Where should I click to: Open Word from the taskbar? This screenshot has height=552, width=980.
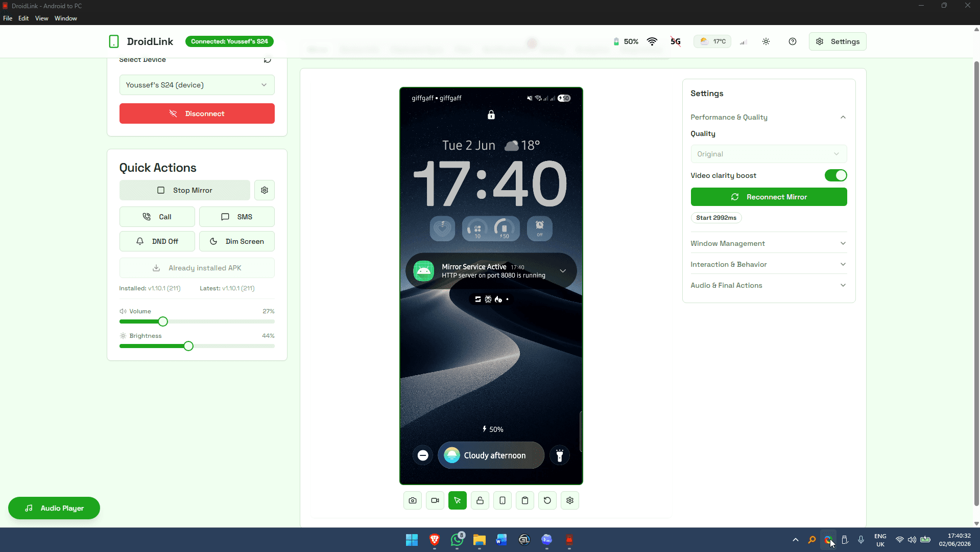(x=501, y=540)
